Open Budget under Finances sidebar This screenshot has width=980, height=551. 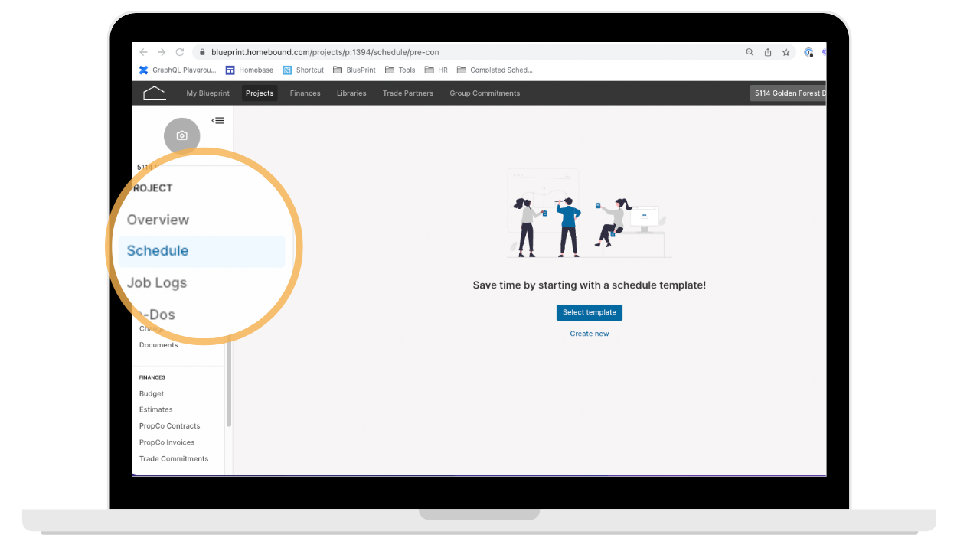(x=152, y=393)
